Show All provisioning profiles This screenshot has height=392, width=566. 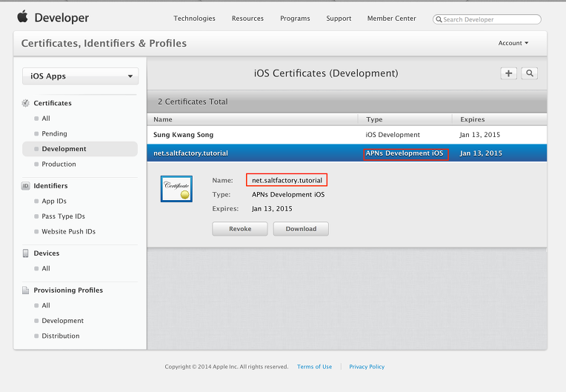click(46, 305)
